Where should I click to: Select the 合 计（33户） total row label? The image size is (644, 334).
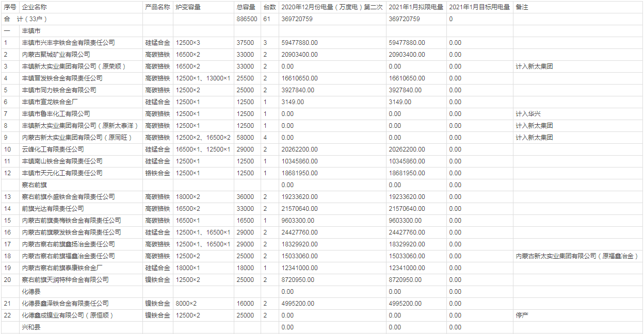coord(25,19)
